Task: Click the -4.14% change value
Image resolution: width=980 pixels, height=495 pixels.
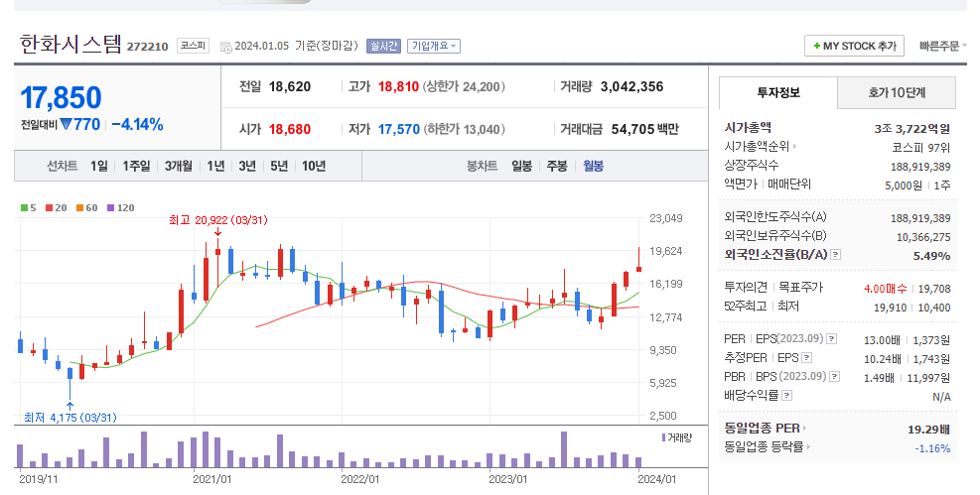Action: [x=137, y=124]
